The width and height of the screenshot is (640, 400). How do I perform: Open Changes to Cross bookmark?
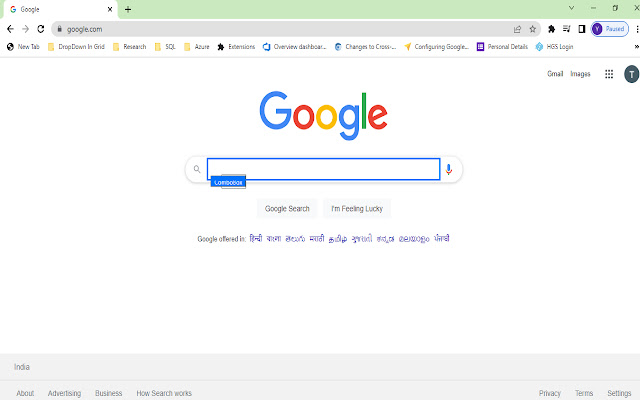coord(365,47)
